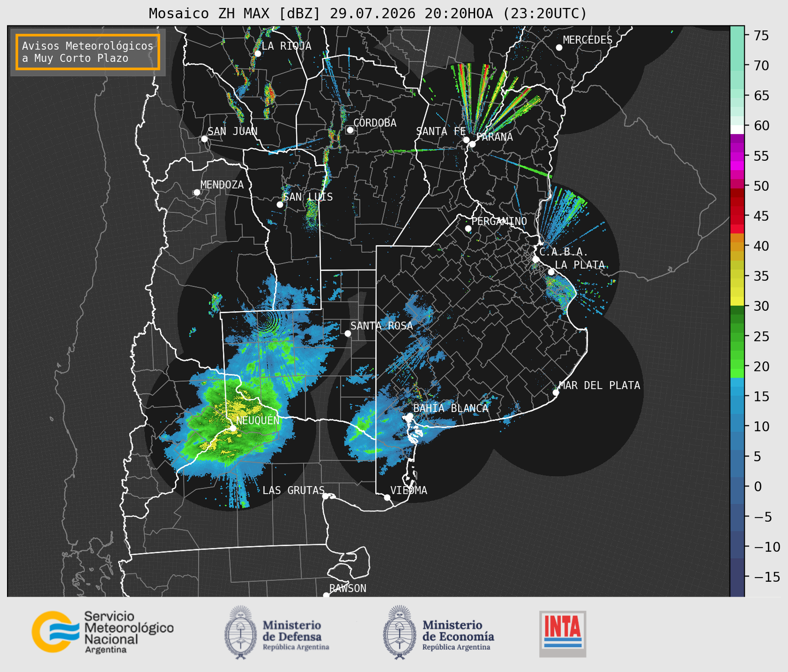
Task: Click the Avisos Meteorológicos a Muy Corto Plazo box
Action: pos(88,52)
